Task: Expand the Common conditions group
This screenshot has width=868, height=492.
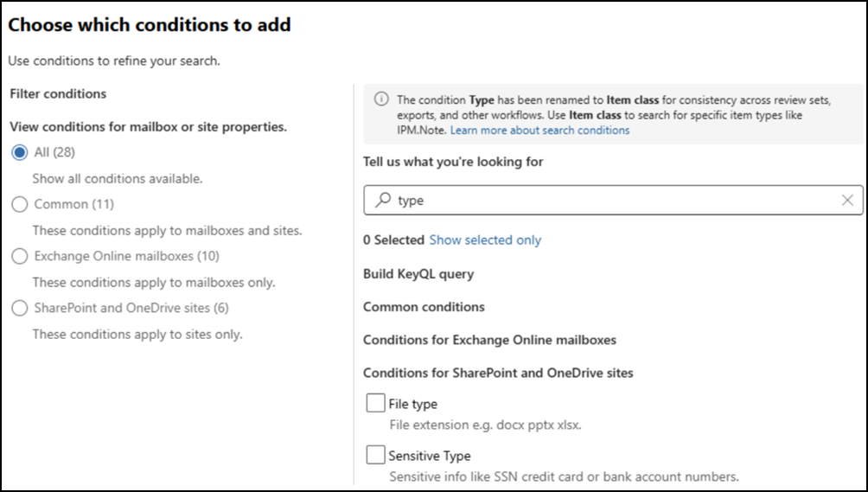Action: pos(424,307)
